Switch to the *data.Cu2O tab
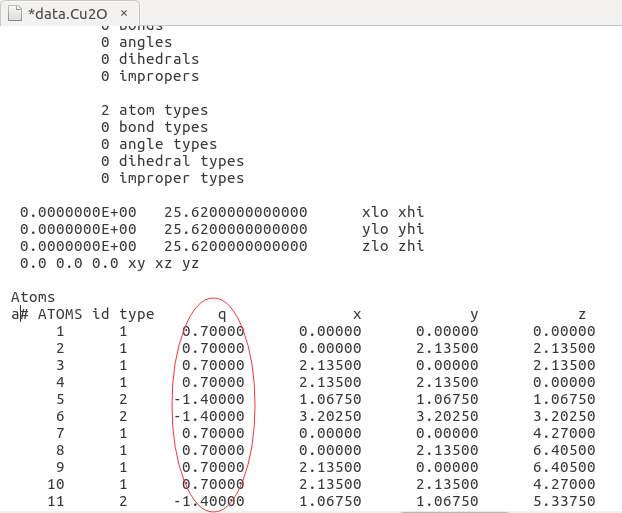This screenshot has height=513, width=622. [x=69, y=13]
